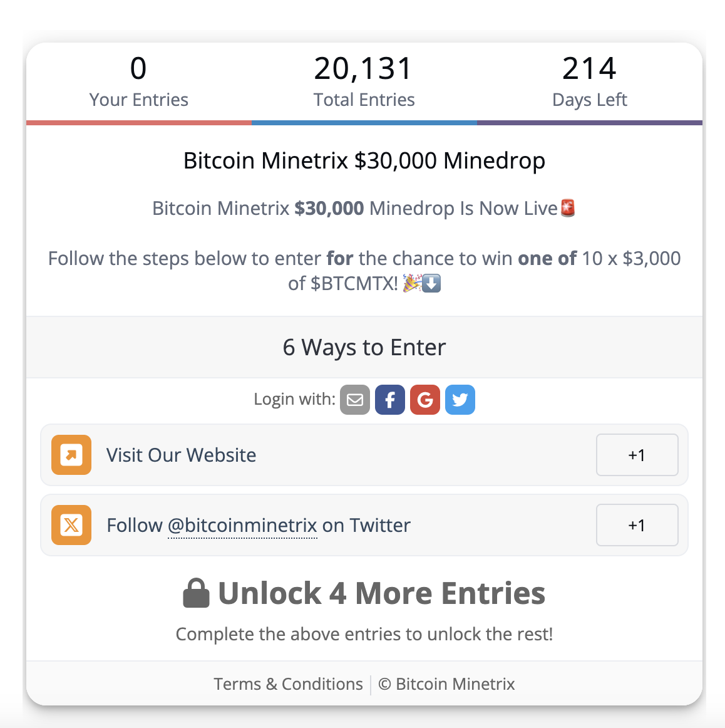725x728 pixels.
Task: Click the padlock icon above Unlock 4 More Entries
Action: click(x=196, y=592)
